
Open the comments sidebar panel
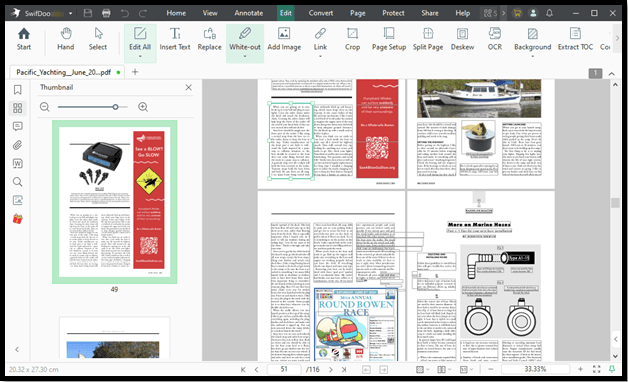click(18, 127)
